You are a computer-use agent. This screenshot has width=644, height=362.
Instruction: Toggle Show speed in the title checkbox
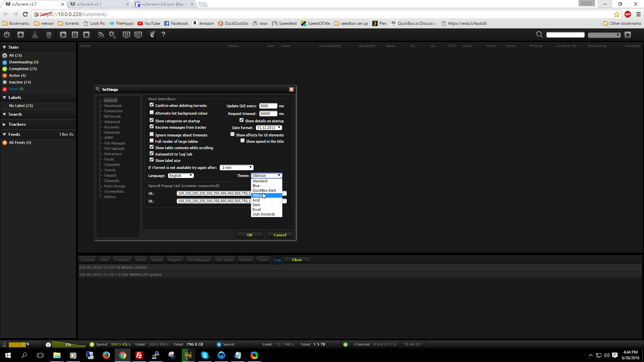click(243, 140)
